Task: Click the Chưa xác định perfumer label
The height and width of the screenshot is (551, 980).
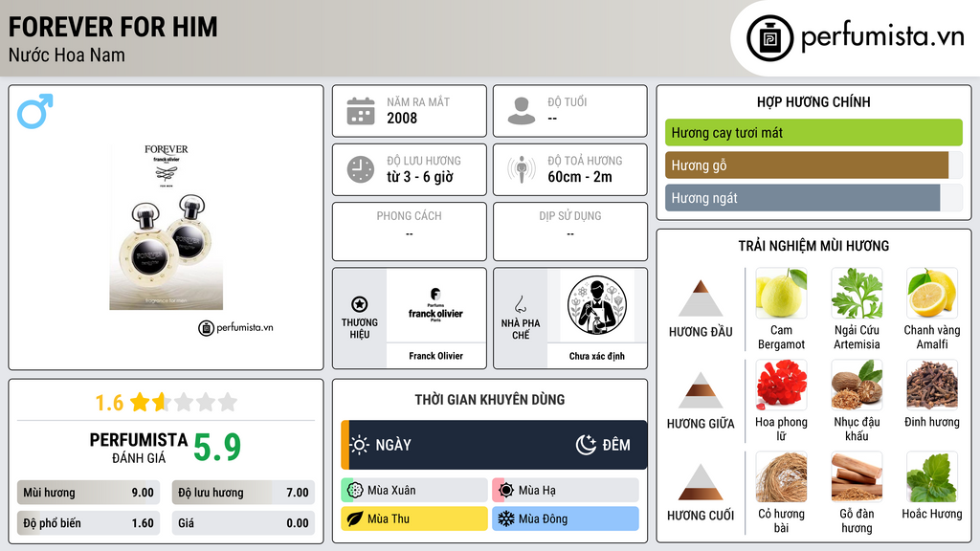Action: point(597,356)
